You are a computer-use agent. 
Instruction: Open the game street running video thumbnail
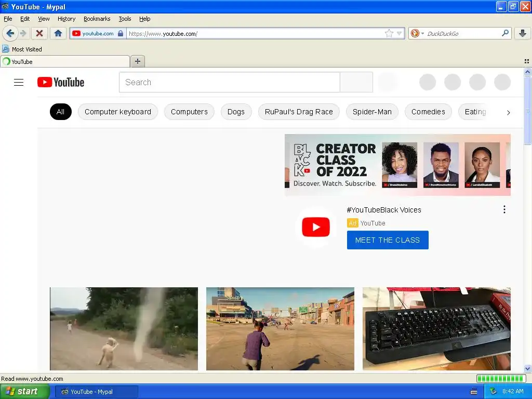(x=280, y=329)
